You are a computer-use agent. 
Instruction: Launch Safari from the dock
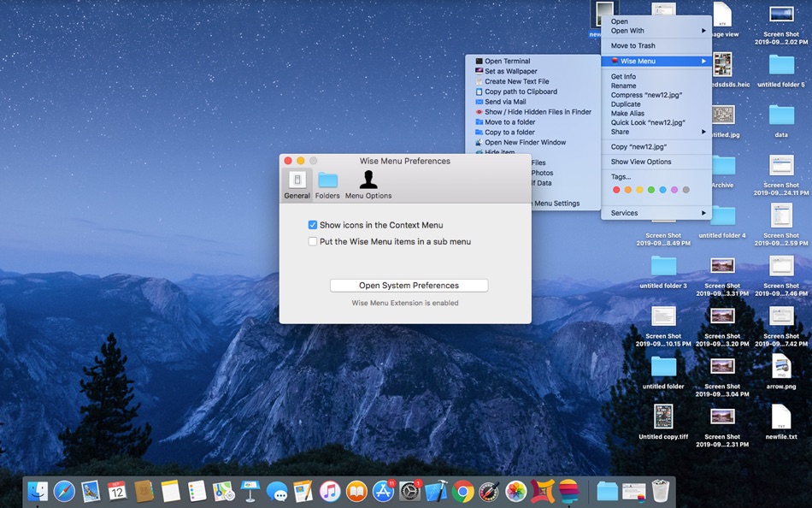64,491
